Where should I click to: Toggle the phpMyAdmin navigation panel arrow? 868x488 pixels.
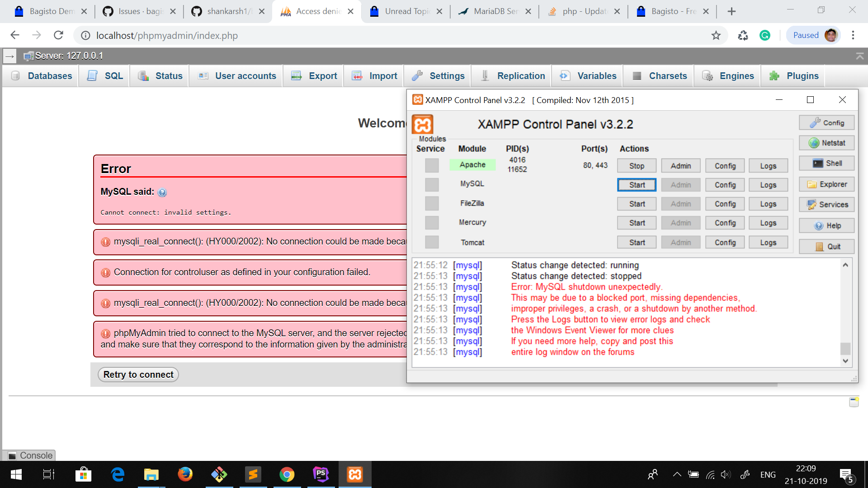tap(9, 56)
